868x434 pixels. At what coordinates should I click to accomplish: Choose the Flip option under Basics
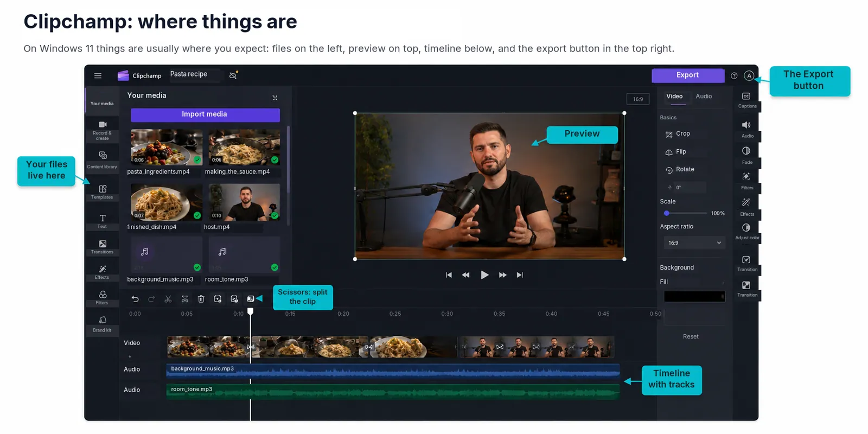pyautogui.click(x=676, y=152)
